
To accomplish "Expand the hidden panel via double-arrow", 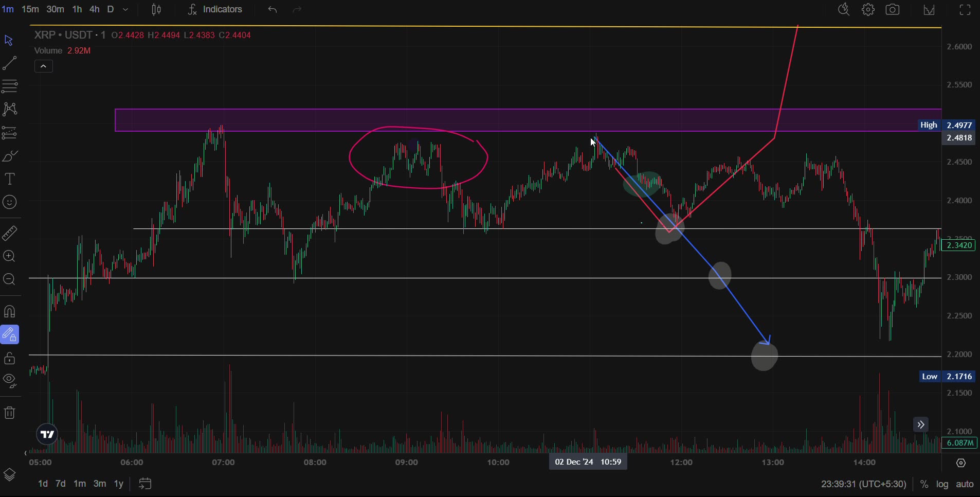I will (x=921, y=424).
